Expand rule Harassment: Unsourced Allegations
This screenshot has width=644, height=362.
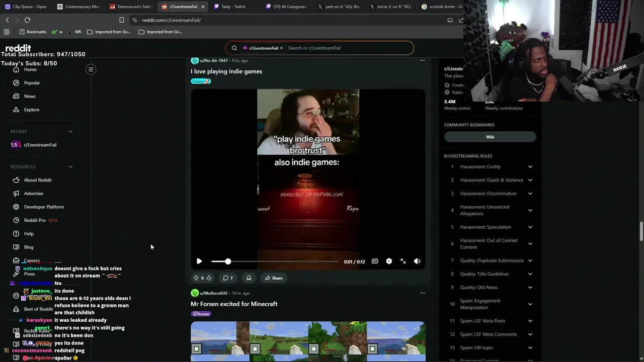[x=491, y=210]
